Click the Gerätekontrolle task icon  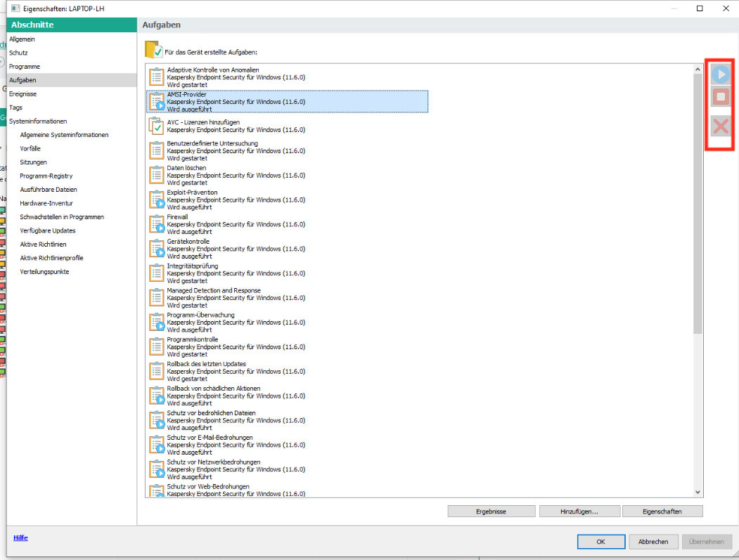pos(157,248)
